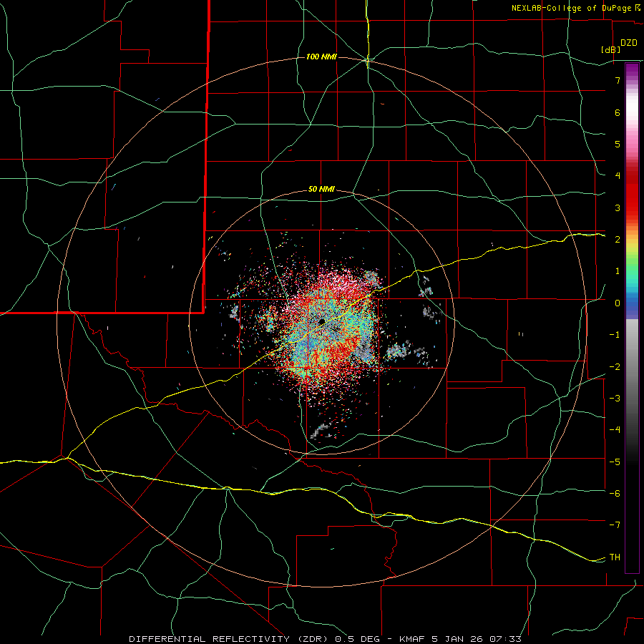Image resolution: width=644 pixels, height=644 pixels.
Task: Click the "4" value on the color scale
Action: click(618, 176)
